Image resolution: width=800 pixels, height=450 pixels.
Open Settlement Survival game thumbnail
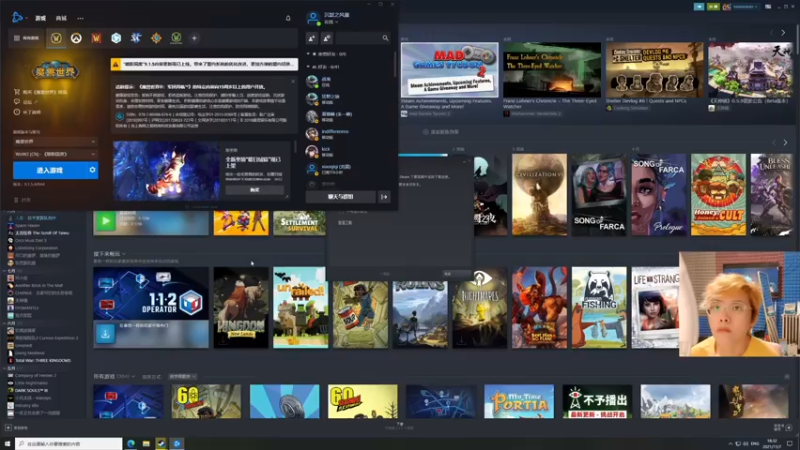[x=299, y=223]
